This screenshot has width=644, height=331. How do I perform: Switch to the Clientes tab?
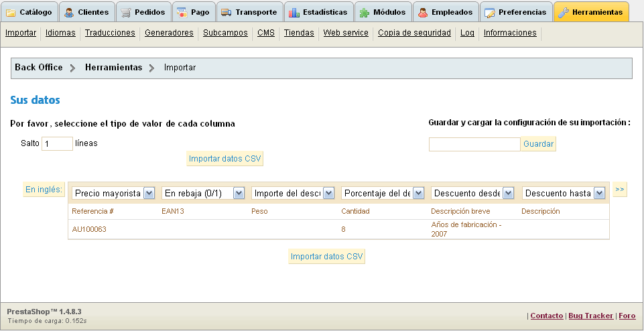click(x=87, y=12)
